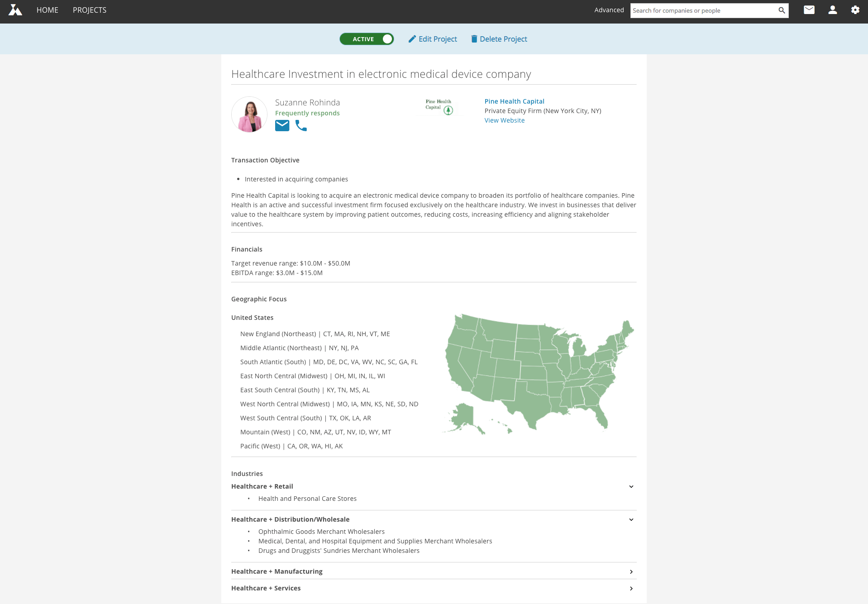Viewport: 868px width, 604px height.
Task: Open the messages envelope icon in header
Action: (809, 10)
